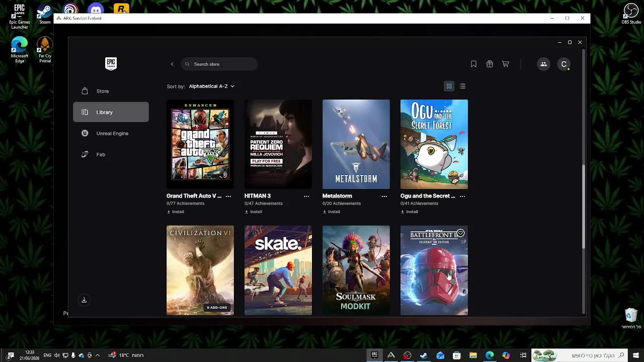Viewport: 644px width, 362px height.
Task: Switch library to grid view
Action: coord(449,86)
